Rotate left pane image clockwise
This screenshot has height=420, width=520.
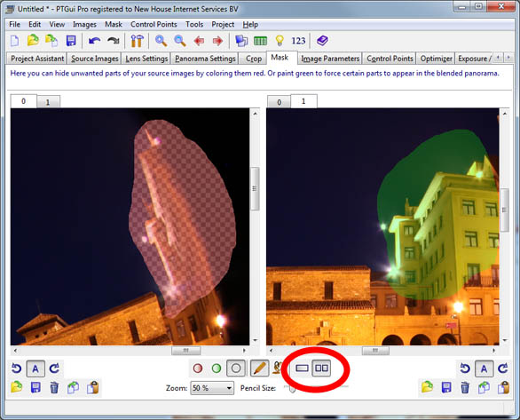coord(54,368)
